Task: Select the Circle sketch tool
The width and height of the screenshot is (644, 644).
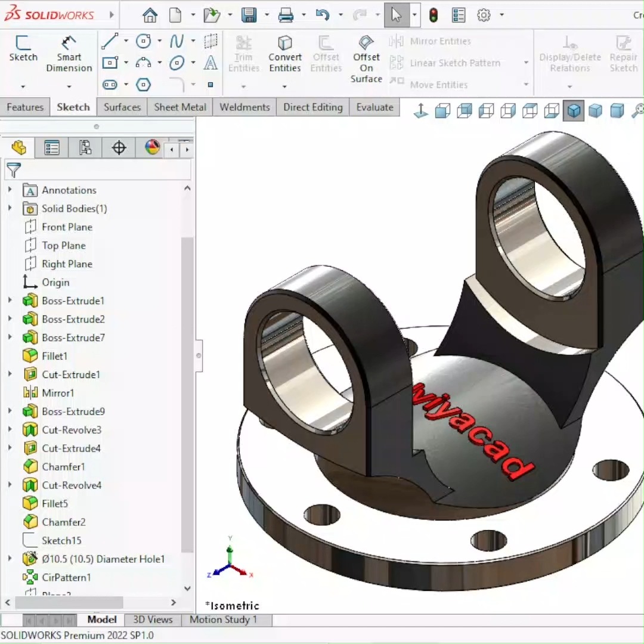Action: [x=143, y=41]
